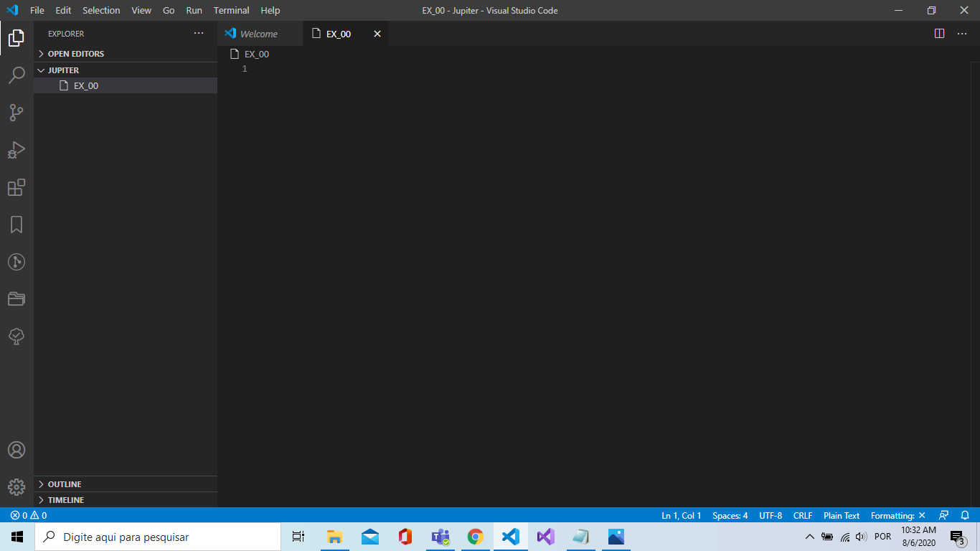The image size is (980, 551).
Task: Open the Run and Debug view
Action: (16, 149)
